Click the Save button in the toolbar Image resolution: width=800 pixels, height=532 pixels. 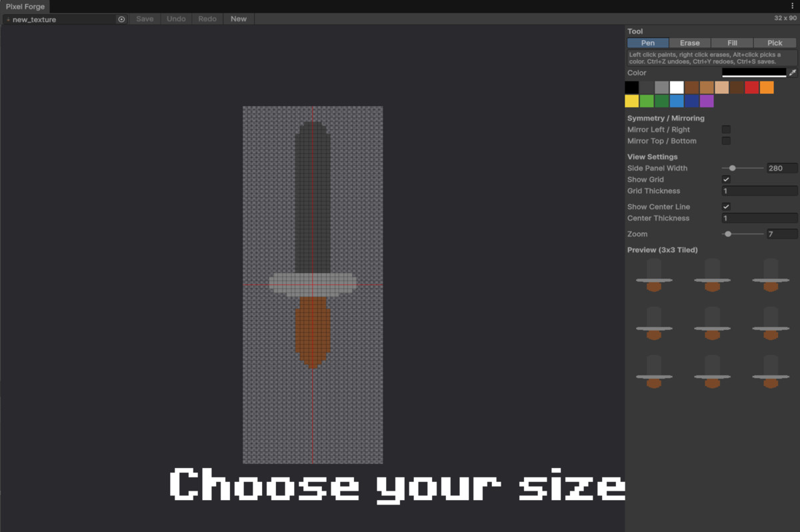click(x=145, y=19)
